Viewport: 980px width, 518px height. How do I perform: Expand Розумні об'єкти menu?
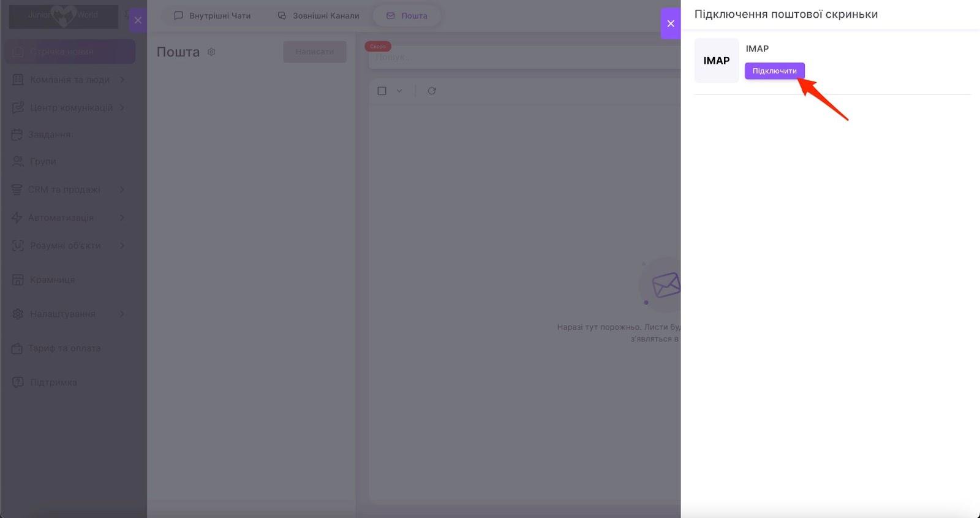coord(70,245)
